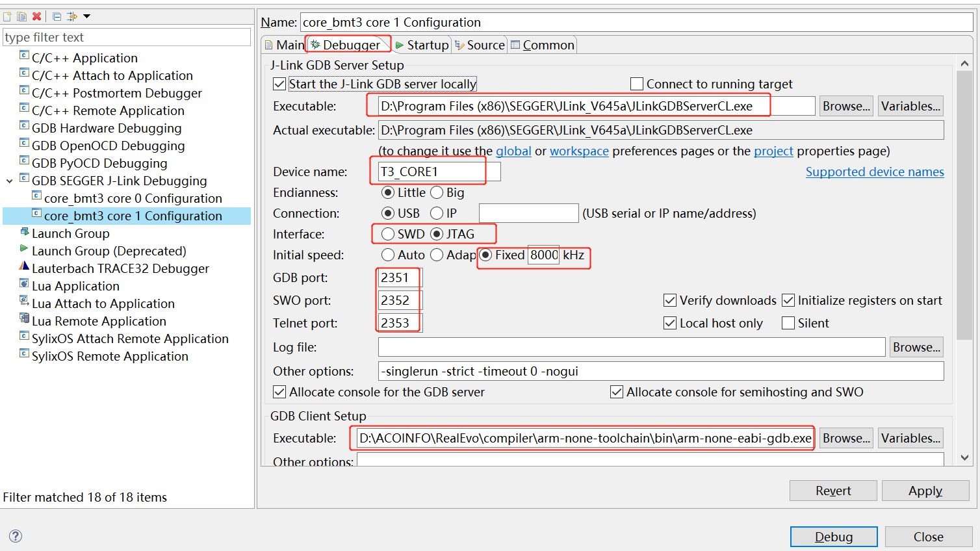This screenshot has height=551, width=980.
Task: Click the help question mark icon
Action: click(x=16, y=536)
